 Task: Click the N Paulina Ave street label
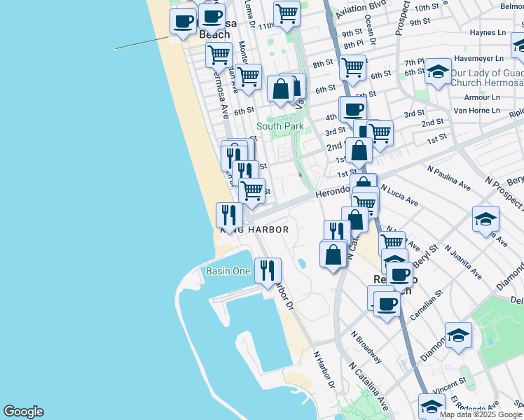449,178
